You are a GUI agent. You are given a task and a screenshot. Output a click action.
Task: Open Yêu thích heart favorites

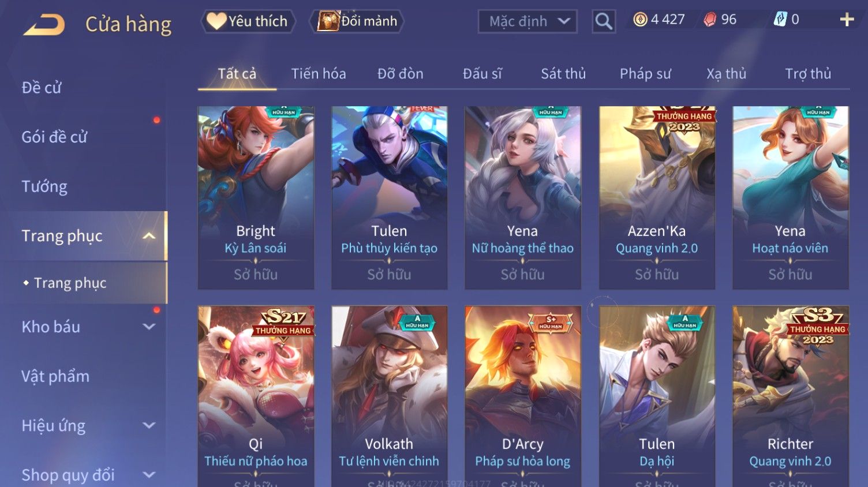(248, 21)
